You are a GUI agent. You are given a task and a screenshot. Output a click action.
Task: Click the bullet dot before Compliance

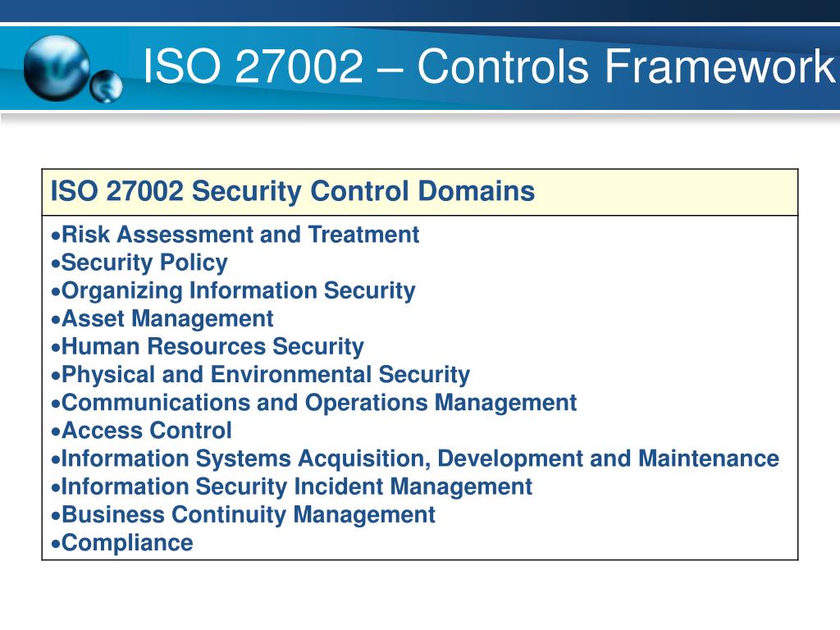click(56, 545)
